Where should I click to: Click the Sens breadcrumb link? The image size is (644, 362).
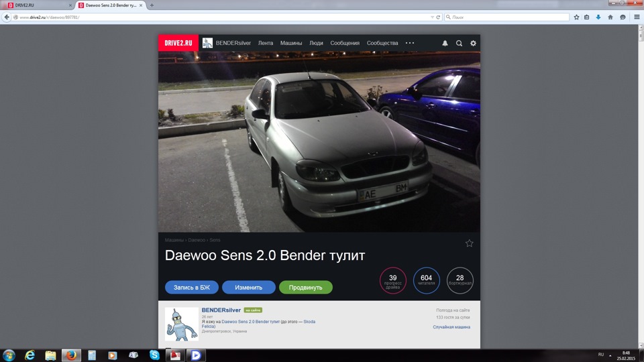coord(215,240)
